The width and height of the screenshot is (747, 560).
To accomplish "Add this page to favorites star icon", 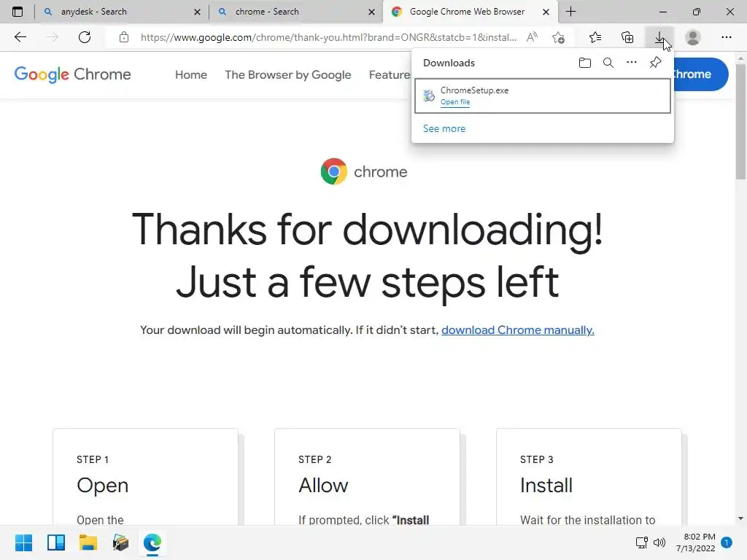I will point(558,37).
